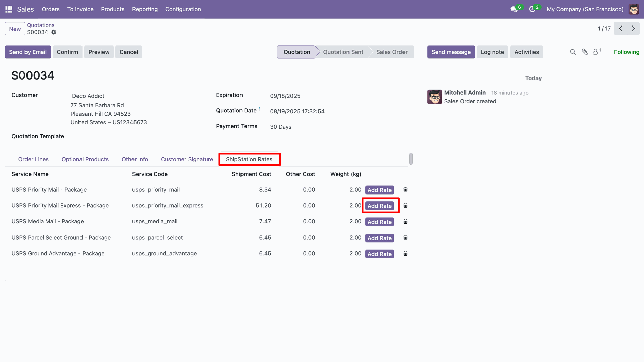Search chatter messages with magnifier icon

(x=573, y=52)
